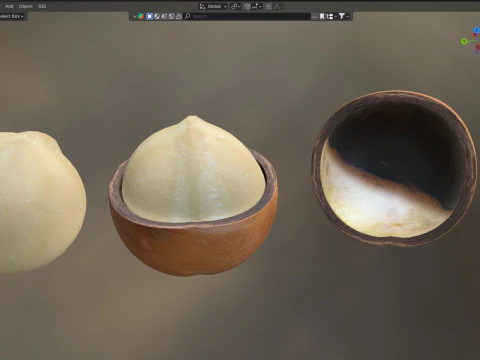
Task: Click the small button right of the search field
Action: coord(314,16)
